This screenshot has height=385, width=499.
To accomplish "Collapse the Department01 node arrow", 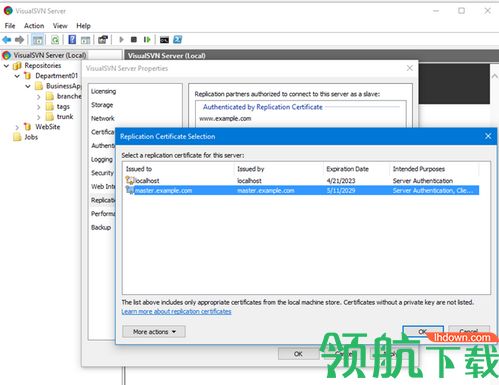I will tap(17, 76).
